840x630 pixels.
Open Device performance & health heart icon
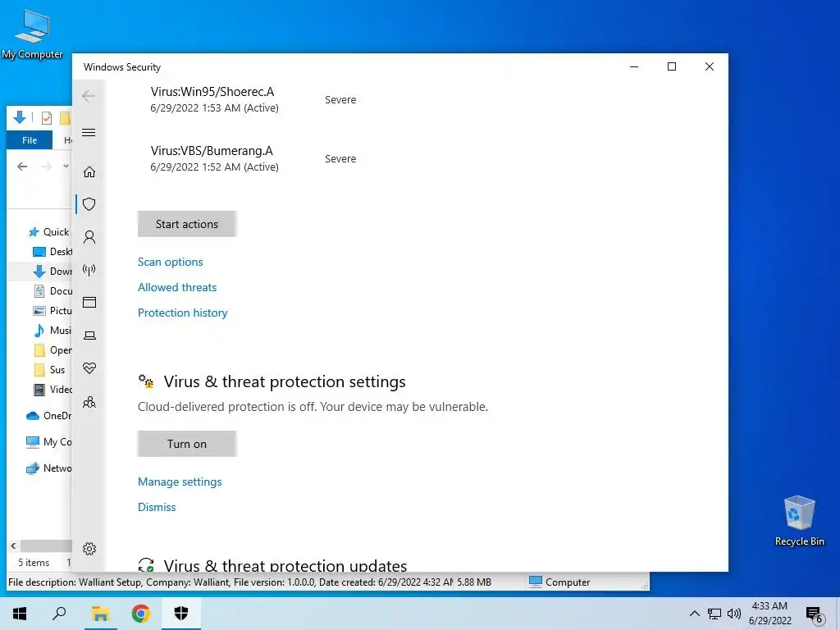tap(89, 368)
